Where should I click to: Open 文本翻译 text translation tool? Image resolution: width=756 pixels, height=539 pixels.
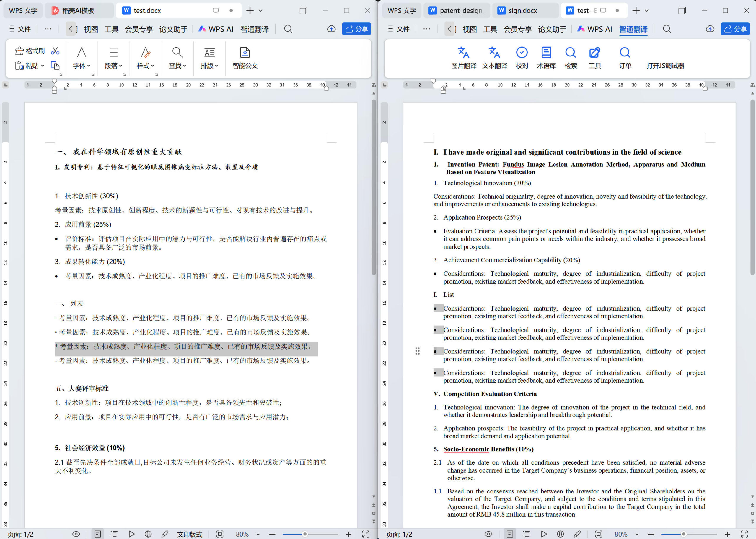point(494,58)
